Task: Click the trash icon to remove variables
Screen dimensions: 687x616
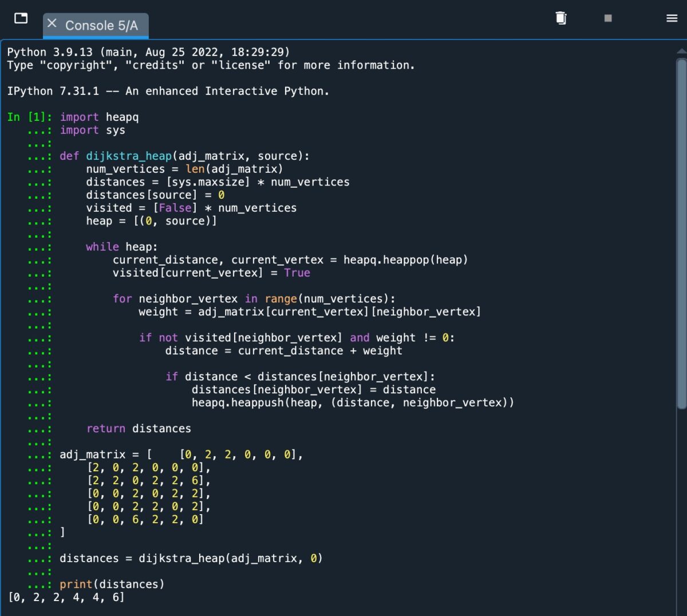Action: (x=561, y=18)
